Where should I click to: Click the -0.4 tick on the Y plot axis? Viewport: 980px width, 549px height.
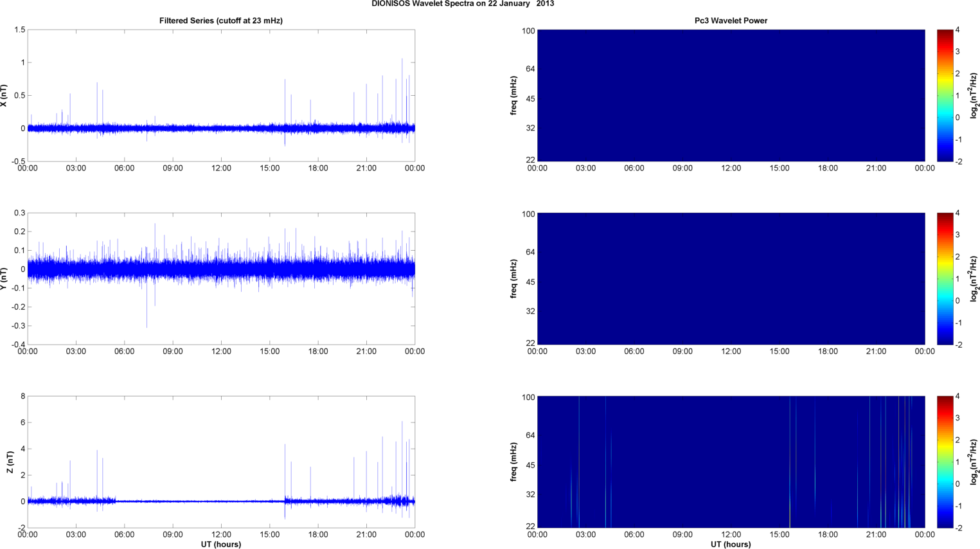tap(18, 345)
